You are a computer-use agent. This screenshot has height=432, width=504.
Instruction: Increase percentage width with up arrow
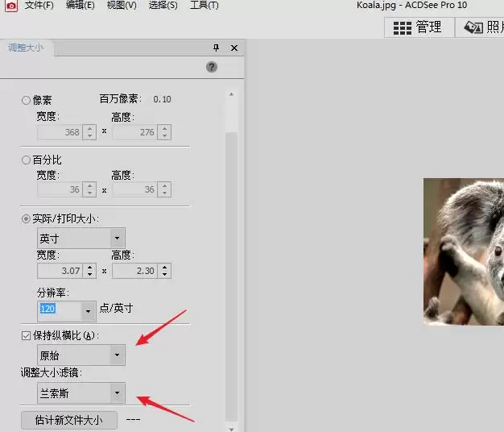[x=89, y=185]
